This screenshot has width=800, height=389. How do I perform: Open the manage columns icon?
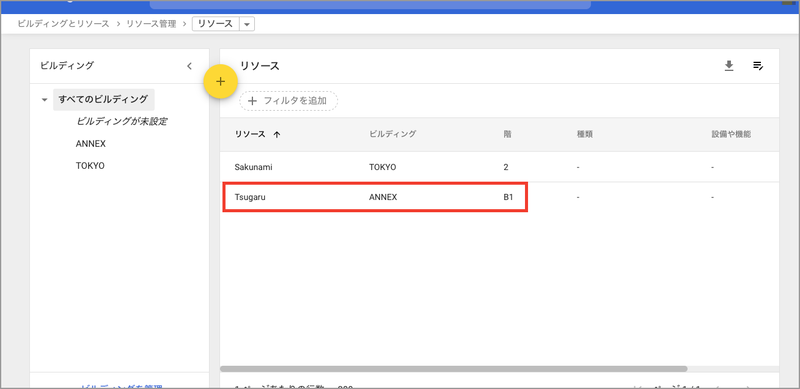tap(758, 66)
